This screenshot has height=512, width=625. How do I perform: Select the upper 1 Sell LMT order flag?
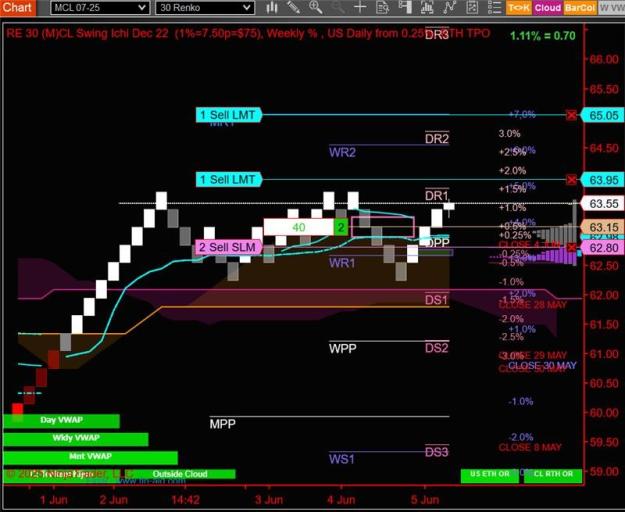(x=228, y=115)
